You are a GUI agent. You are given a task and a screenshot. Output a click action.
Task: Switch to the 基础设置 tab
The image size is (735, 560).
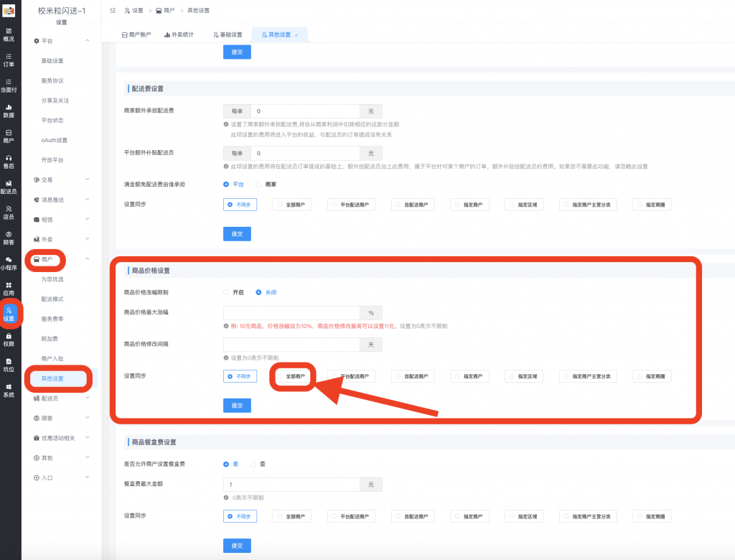(228, 34)
